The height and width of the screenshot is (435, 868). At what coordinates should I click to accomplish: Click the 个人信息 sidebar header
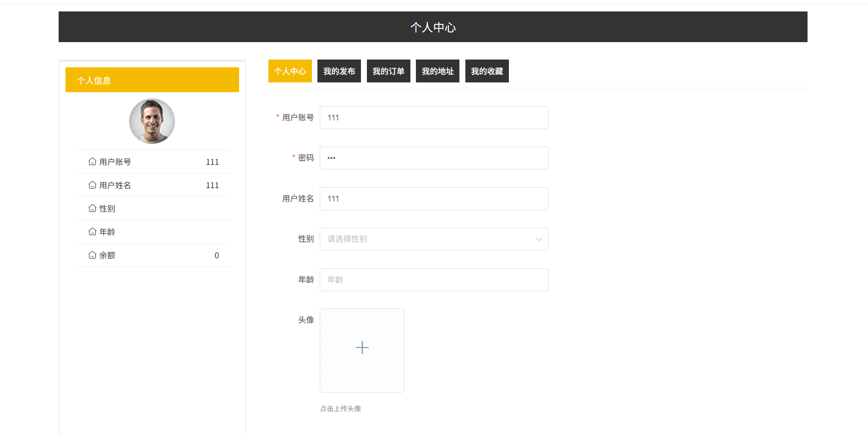[152, 80]
